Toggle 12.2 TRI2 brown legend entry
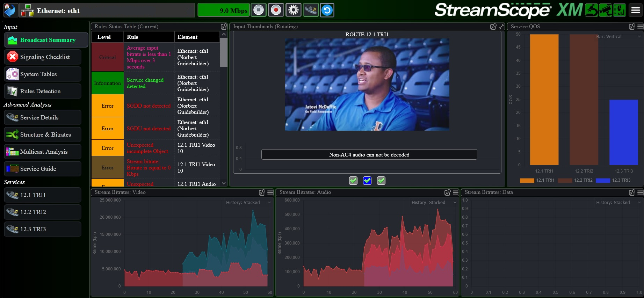Image resolution: width=644 pixels, height=298 pixels. tap(575, 180)
